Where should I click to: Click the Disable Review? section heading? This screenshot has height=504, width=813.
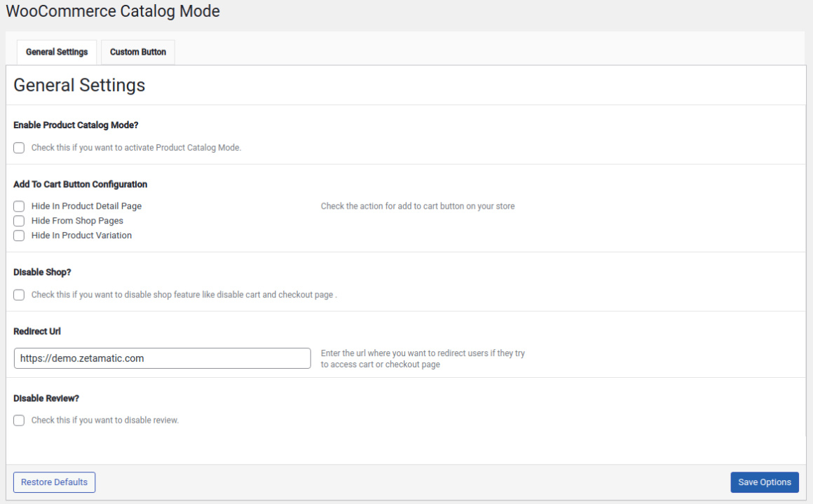tap(41, 397)
